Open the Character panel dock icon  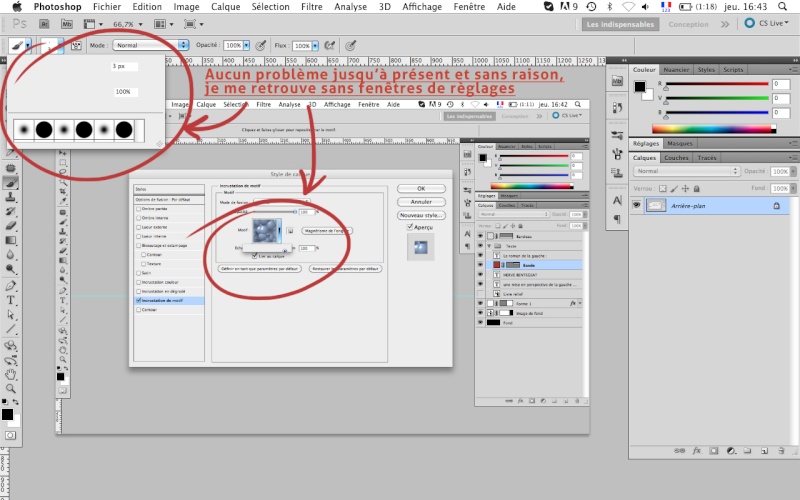(617, 200)
